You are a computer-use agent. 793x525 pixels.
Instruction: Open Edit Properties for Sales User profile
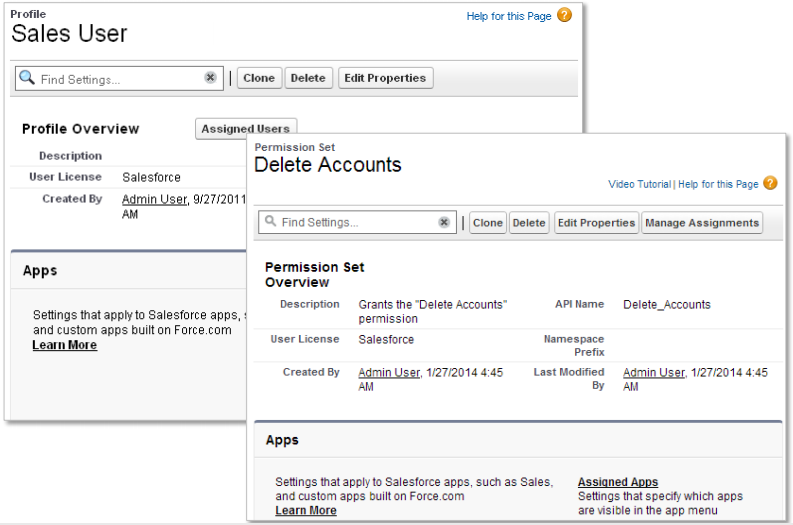tap(385, 78)
